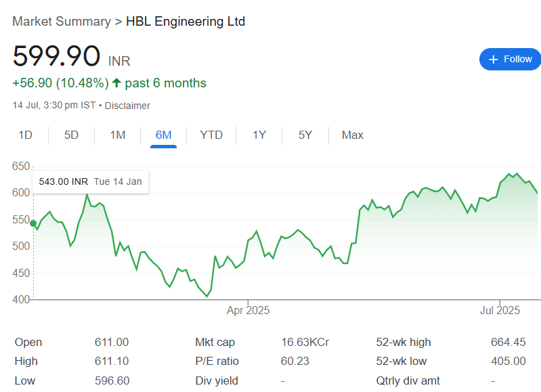Viewport: 541px width, 392px height.
Task: Click the Mkt cap value 16.63KCr
Action: coord(305,343)
